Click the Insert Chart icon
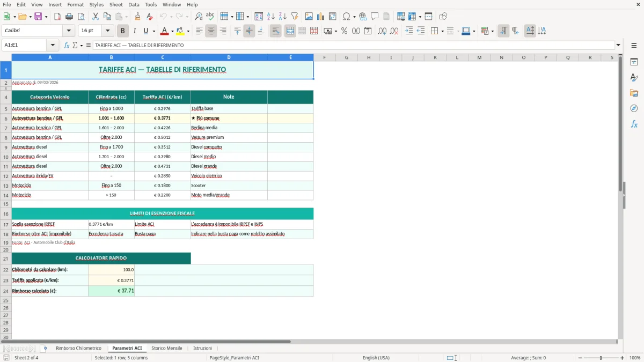Image resolution: width=644 pixels, height=362 pixels. pos(321,17)
